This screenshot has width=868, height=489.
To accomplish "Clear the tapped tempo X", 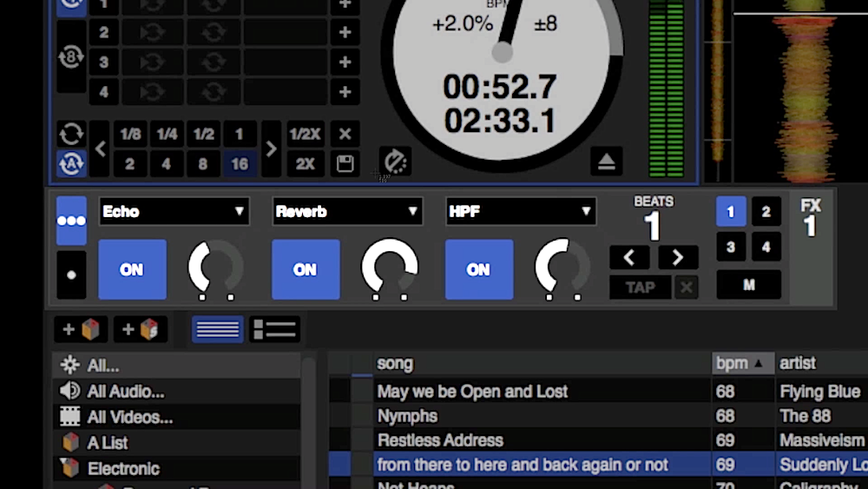I will [x=687, y=287].
